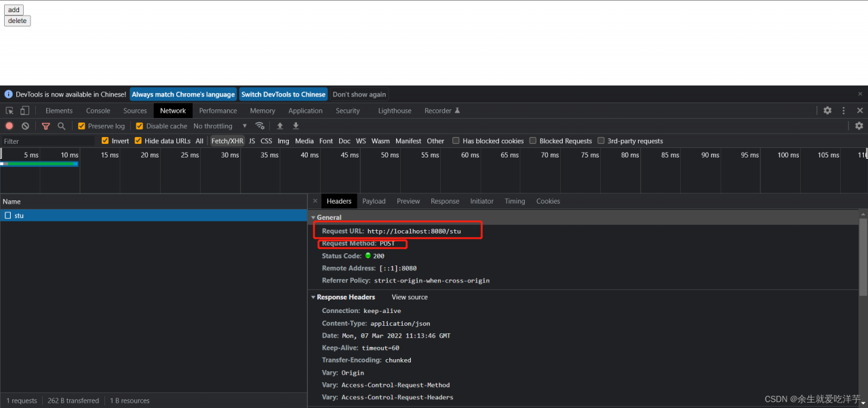The width and height of the screenshot is (868, 408).
Task: Stop recording network log
Action: pyautogui.click(x=9, y=126)
